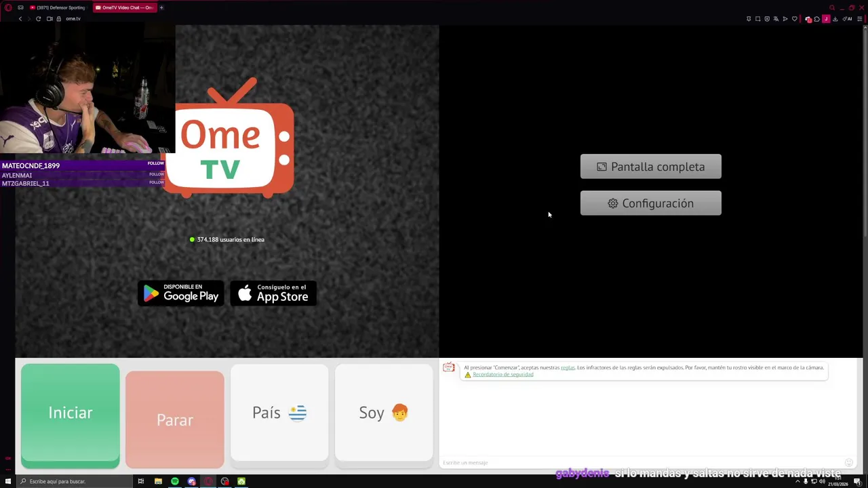Open Windows Task View
The image size is (868, 488).
coord(141,481)
